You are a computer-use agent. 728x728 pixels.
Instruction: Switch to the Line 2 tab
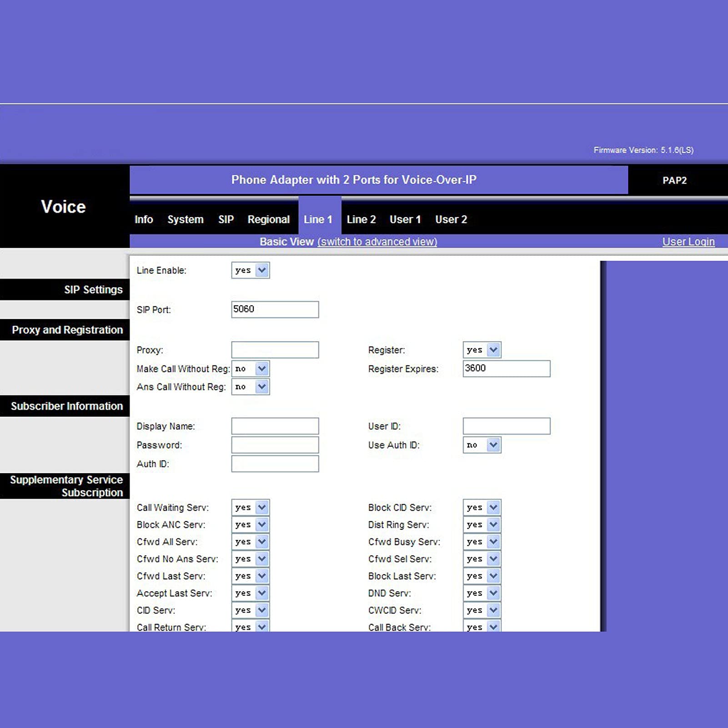coord(361,219)
